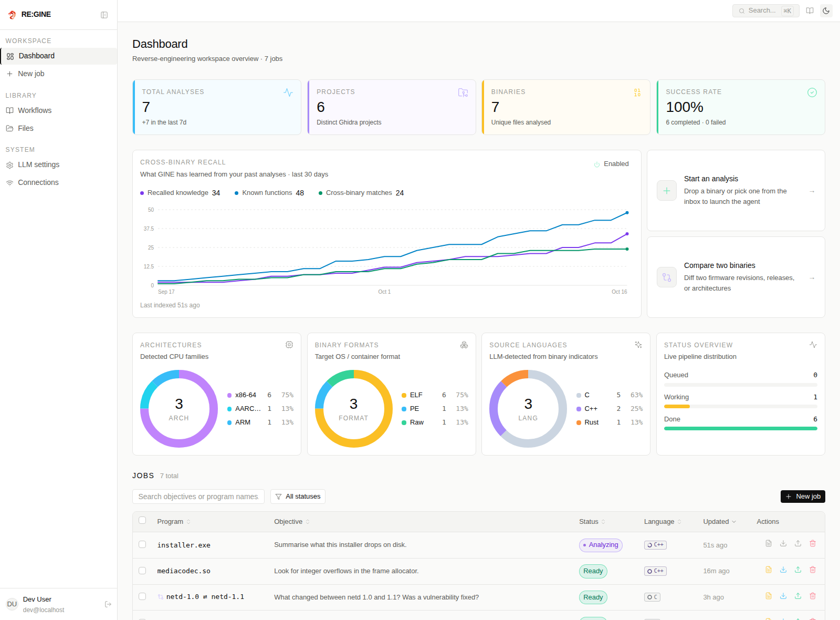Collapse the sidebar with the panel icon

point(104,15)
